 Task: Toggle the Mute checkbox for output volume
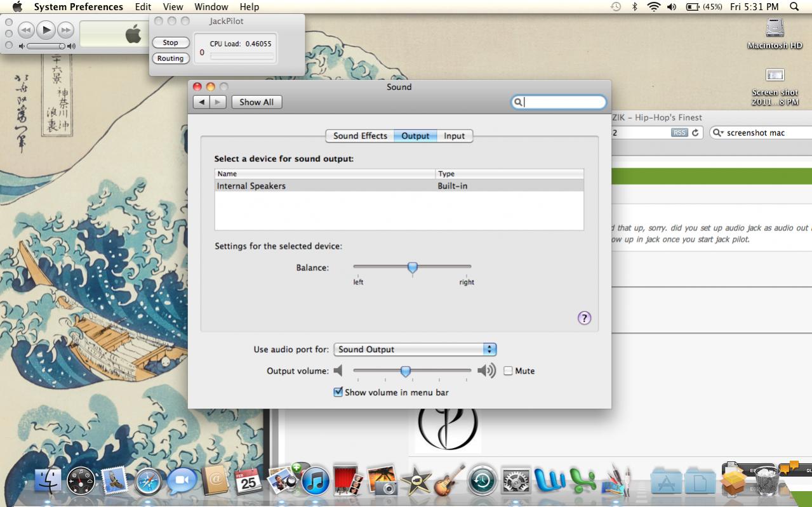(x=508, y=371)
